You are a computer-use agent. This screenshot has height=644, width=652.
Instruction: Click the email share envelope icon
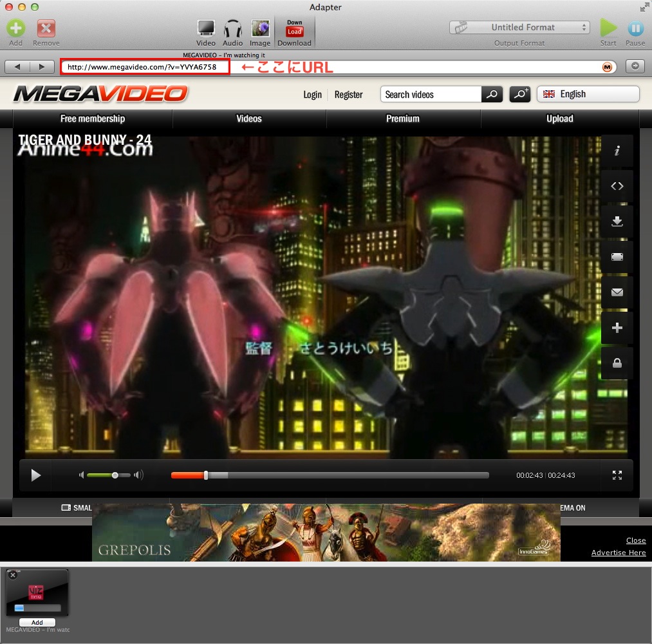click(617, 292)
